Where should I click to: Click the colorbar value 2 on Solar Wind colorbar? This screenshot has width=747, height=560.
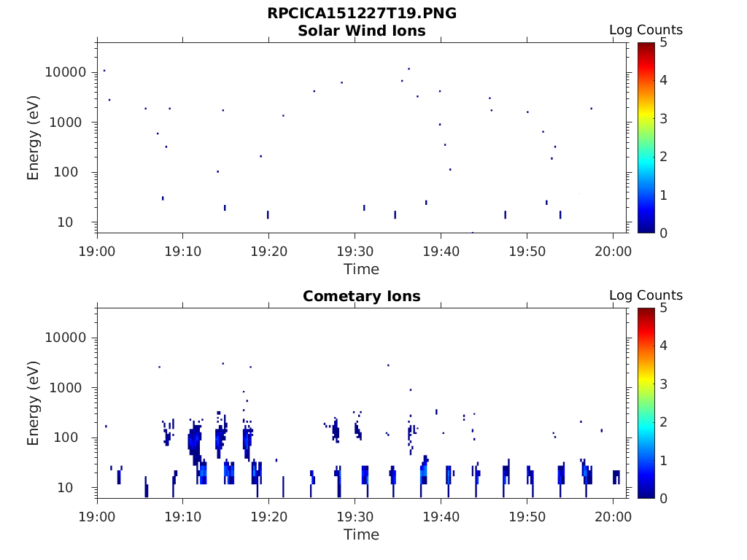[x=663, y=157]
